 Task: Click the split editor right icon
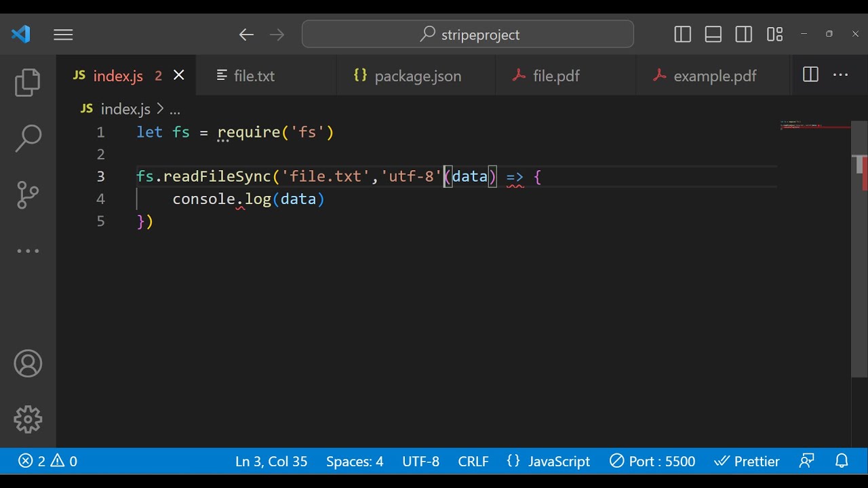click(810, 75)
